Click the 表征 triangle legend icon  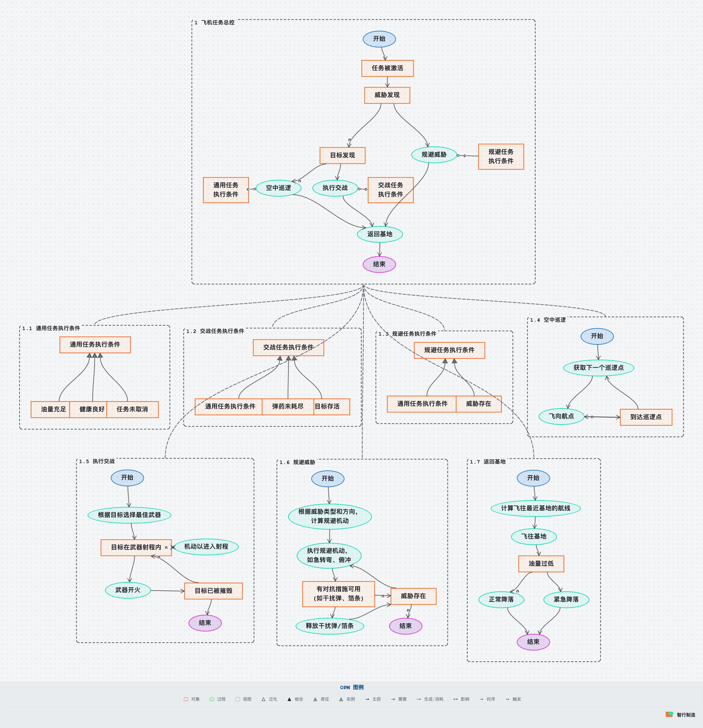[x=315, y=699]
